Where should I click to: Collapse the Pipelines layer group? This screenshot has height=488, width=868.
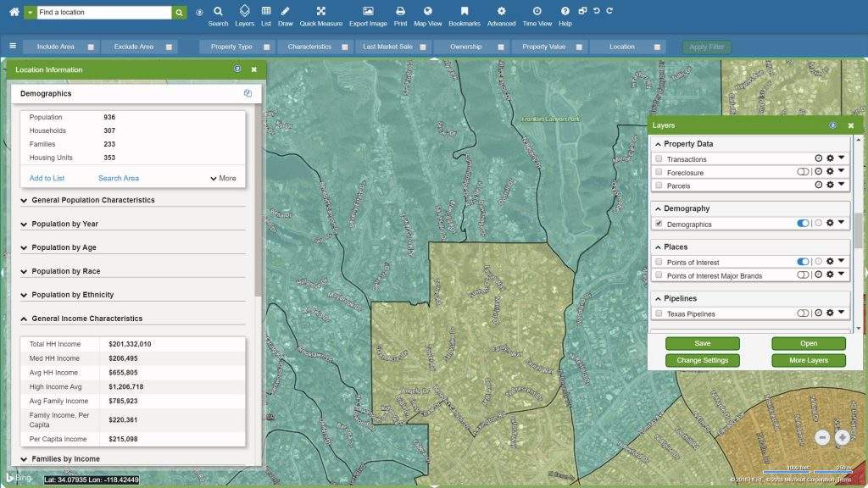pyautogui.click(x=658, y=298)
